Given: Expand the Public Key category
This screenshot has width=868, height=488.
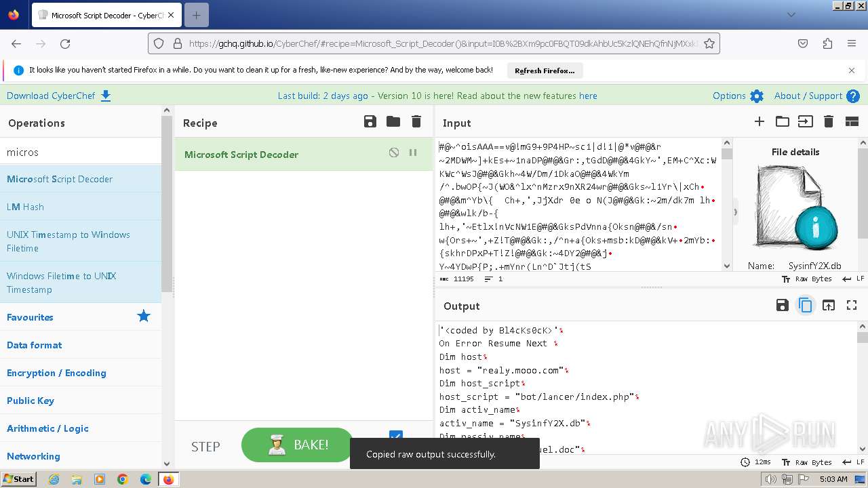Looking at the screenshot, I should click(x=81, y=401).
